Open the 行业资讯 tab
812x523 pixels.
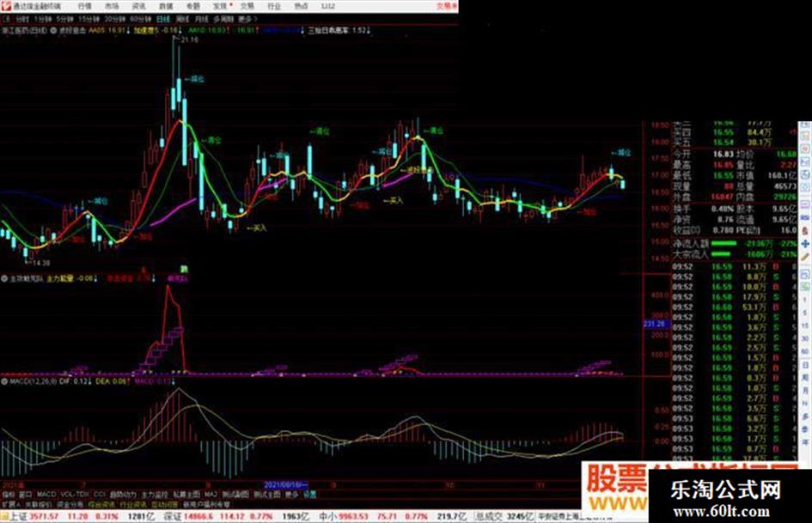(x=133, y=504)
